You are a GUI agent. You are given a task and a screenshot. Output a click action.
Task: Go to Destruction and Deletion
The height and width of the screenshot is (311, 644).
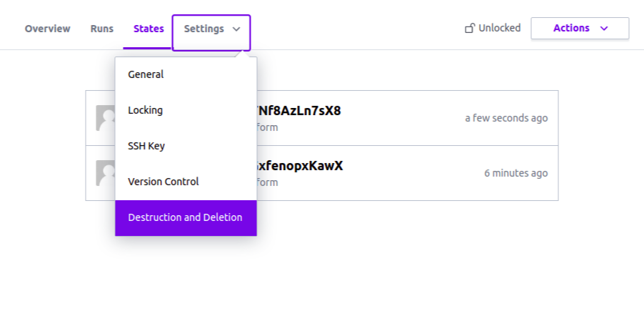coord(186,217)
